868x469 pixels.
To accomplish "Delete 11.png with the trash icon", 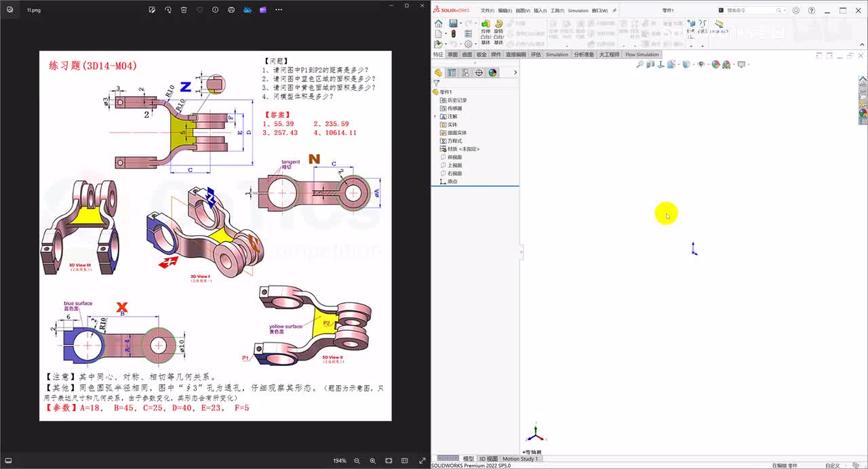I will click(184, 10).
